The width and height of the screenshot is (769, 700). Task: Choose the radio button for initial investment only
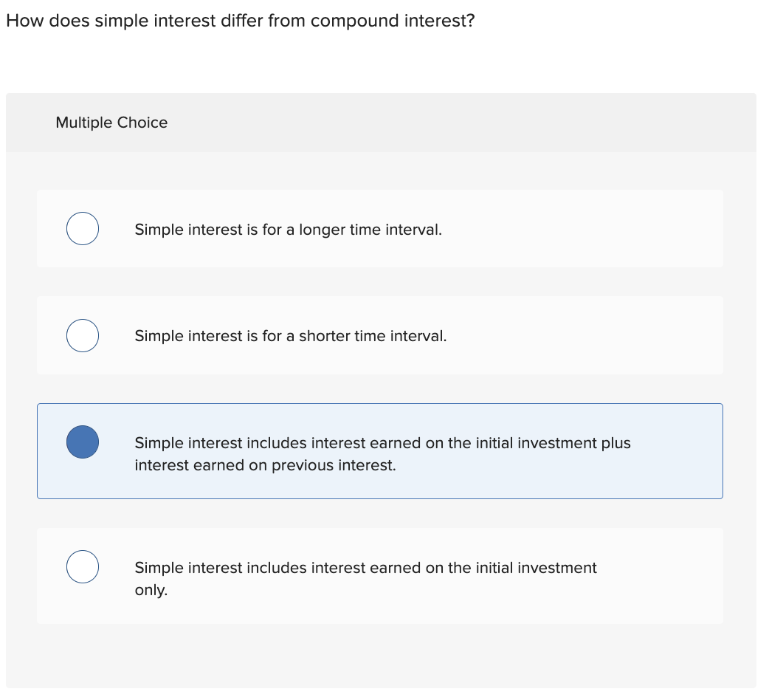[83, 566]
